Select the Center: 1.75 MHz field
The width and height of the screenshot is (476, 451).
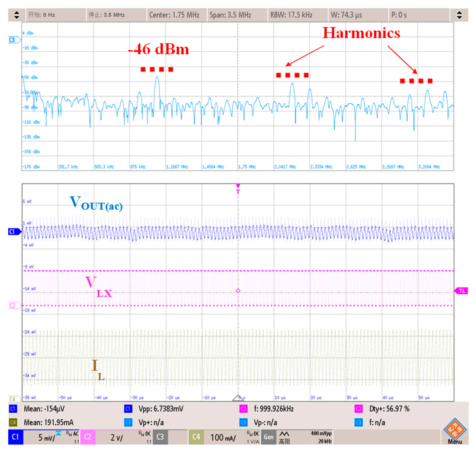pos(174,15)
